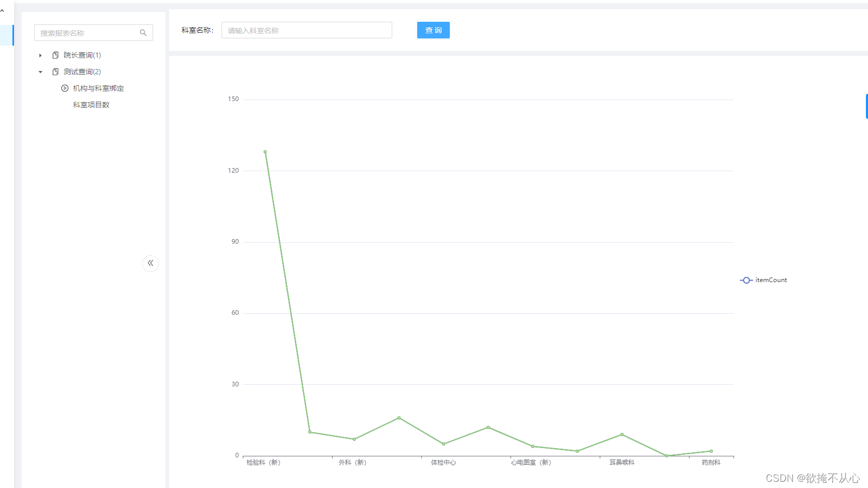Open the 院长查询(1) folder

(x=82, y=55)
